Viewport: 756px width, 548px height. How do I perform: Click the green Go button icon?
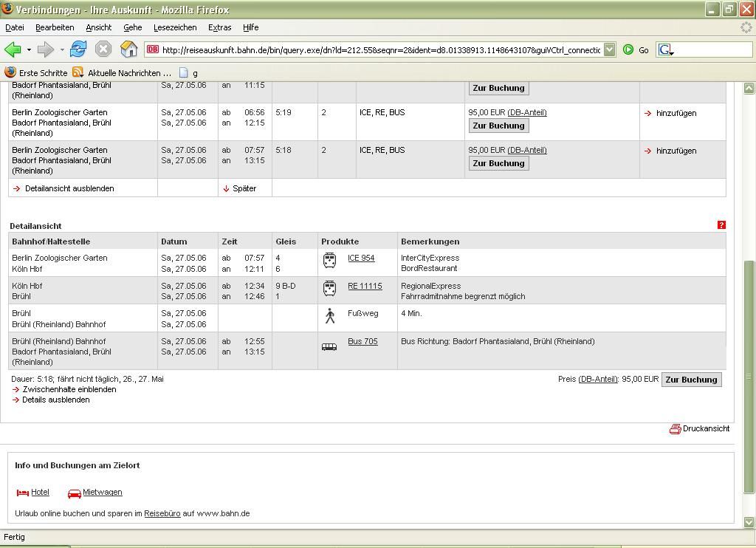point(628,49)
